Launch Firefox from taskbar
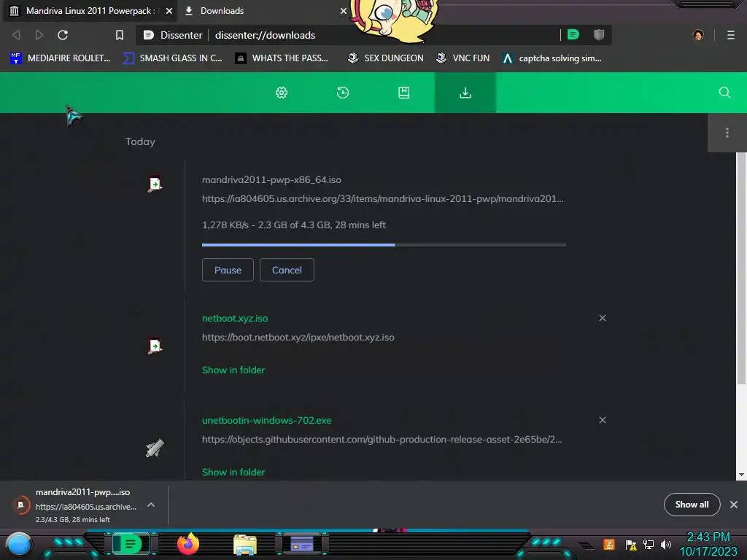747x560 pixels. pyautogui.click(x=188, y=544)
